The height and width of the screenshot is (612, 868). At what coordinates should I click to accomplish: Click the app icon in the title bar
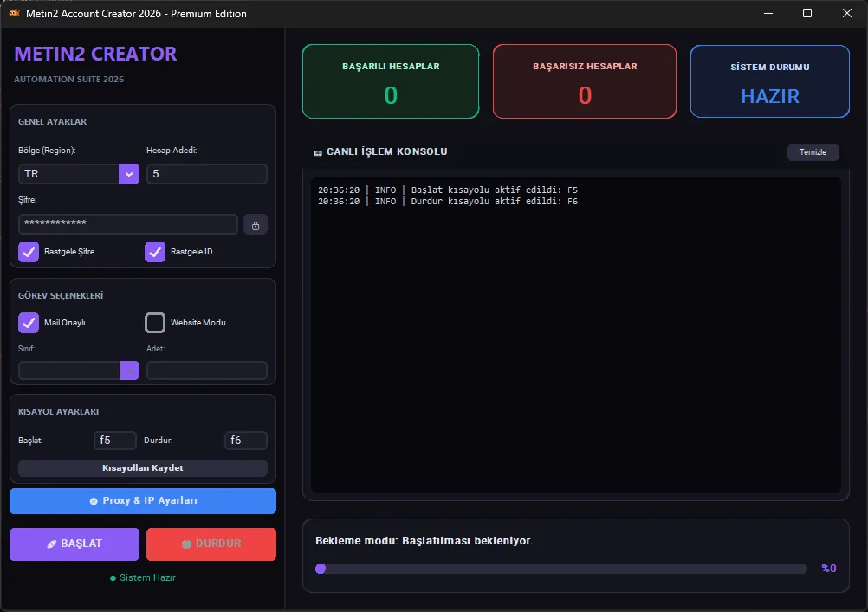[15, 13]
